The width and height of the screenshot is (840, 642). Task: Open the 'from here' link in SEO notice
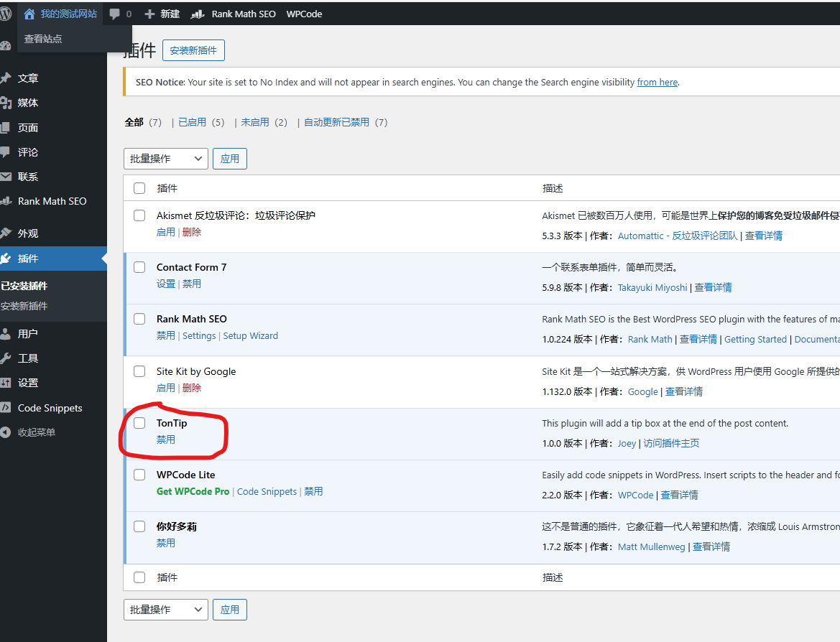[657, 82]
